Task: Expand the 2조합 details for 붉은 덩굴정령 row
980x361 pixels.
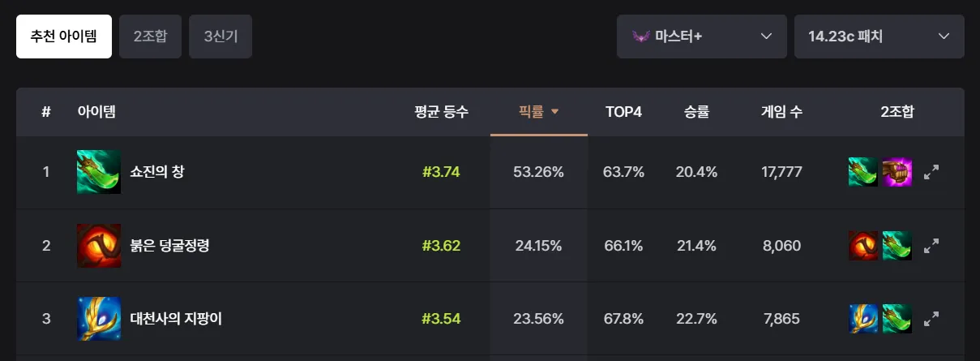Action: [931, 246]
